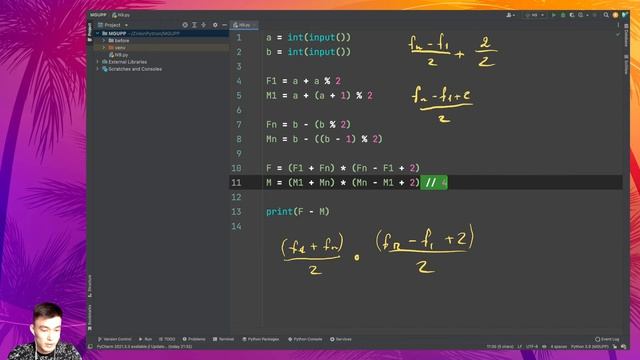Open the Run tool window
Screen dimensions: 640x360
[145, 339]
